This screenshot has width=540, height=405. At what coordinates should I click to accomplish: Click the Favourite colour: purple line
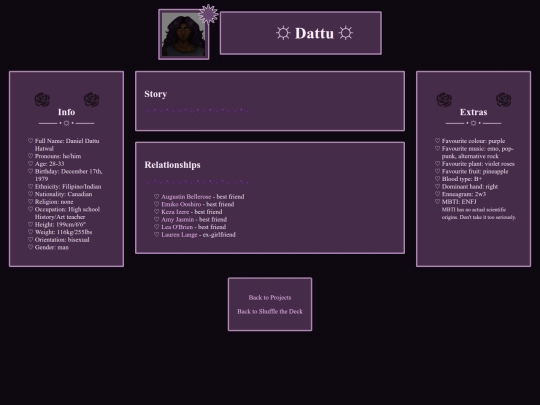(x=474, y=141)
